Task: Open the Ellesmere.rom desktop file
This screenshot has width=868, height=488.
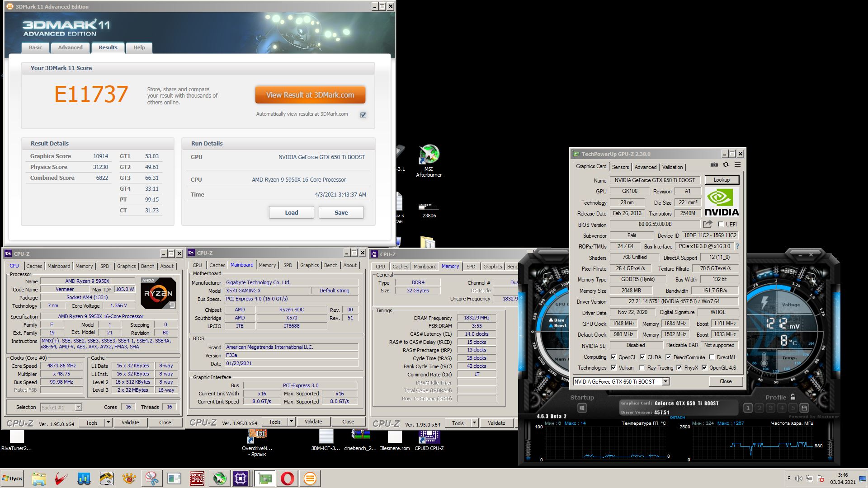Action: pos(394,440)
